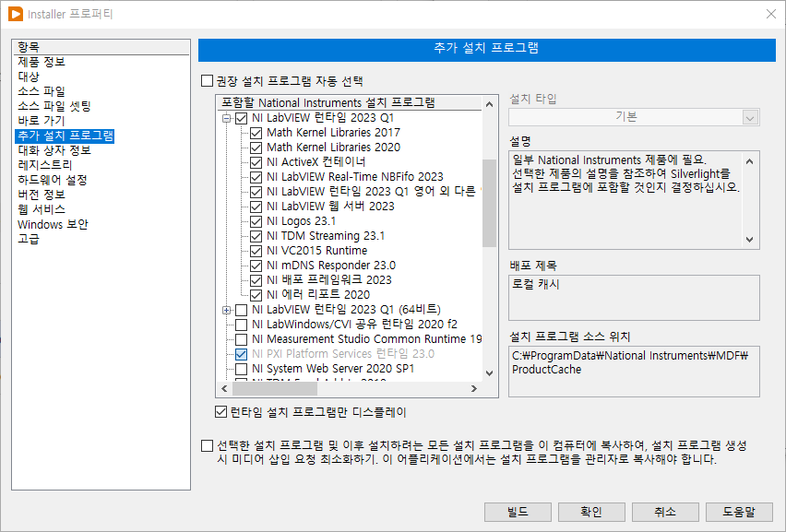Open help with 도움말 button
Screen dimensions: 786x532
coord(739,512)
